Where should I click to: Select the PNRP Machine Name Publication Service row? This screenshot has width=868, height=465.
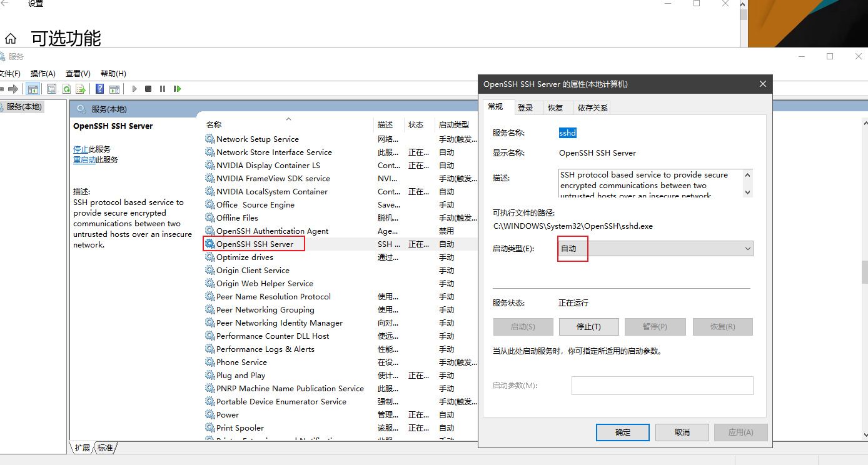pyautogui.click(x=341, y=388)
